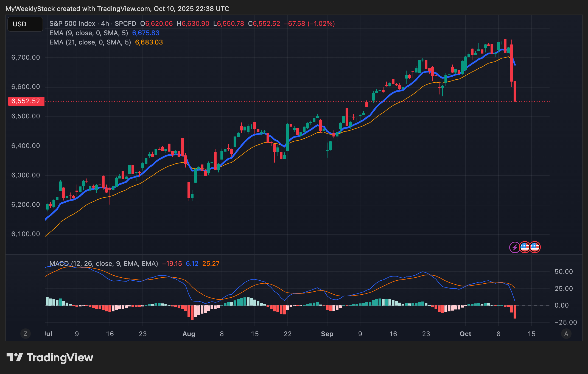
Task: Click the middle US flag economic event icon
Action: point(525,247)
